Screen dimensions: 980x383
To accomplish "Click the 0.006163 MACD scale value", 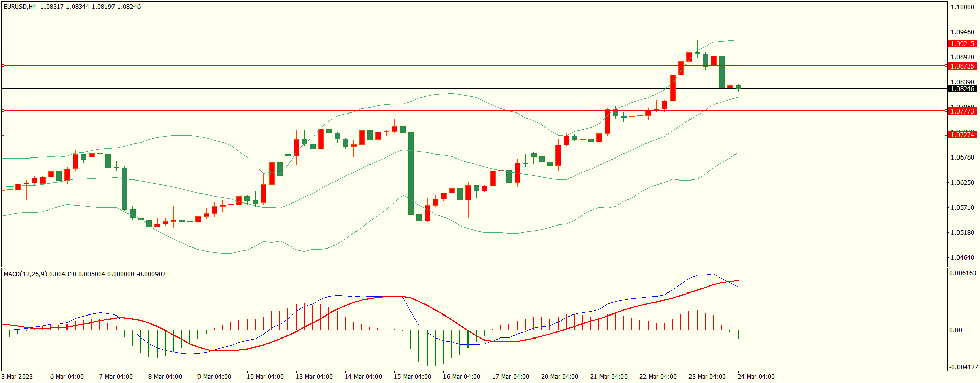I will [x=963, y=273].
